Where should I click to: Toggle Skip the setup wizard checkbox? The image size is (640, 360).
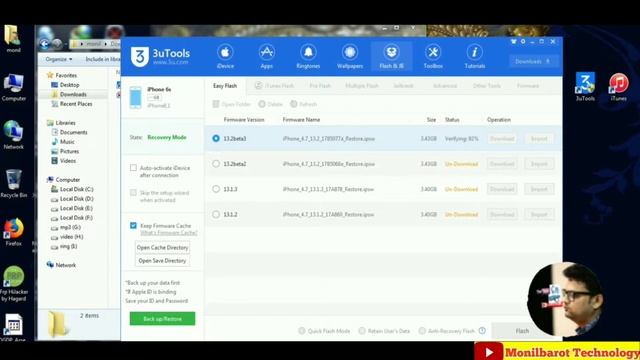click(133, 193)
